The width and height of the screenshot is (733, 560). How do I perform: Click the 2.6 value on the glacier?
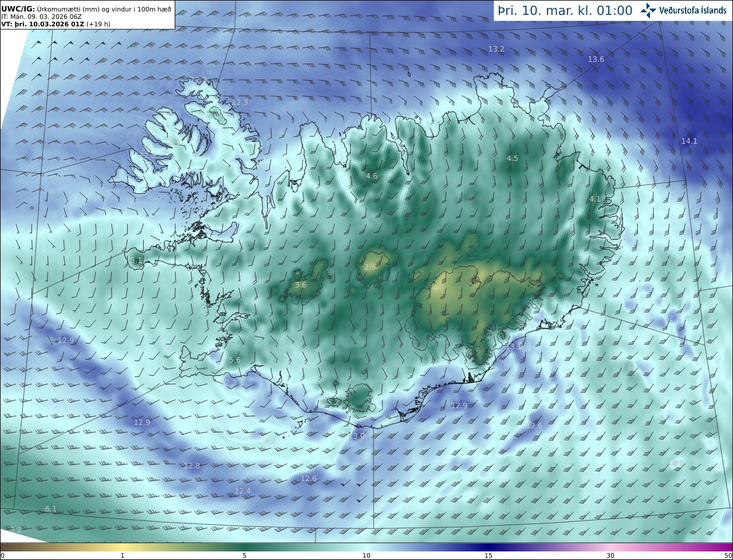click(x=370, y=267)
